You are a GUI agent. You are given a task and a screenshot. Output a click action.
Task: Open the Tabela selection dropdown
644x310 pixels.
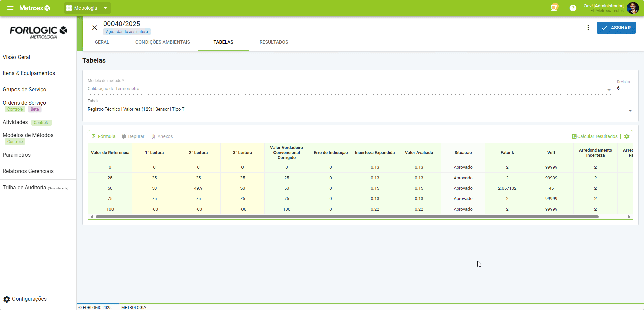pos(630,110)
